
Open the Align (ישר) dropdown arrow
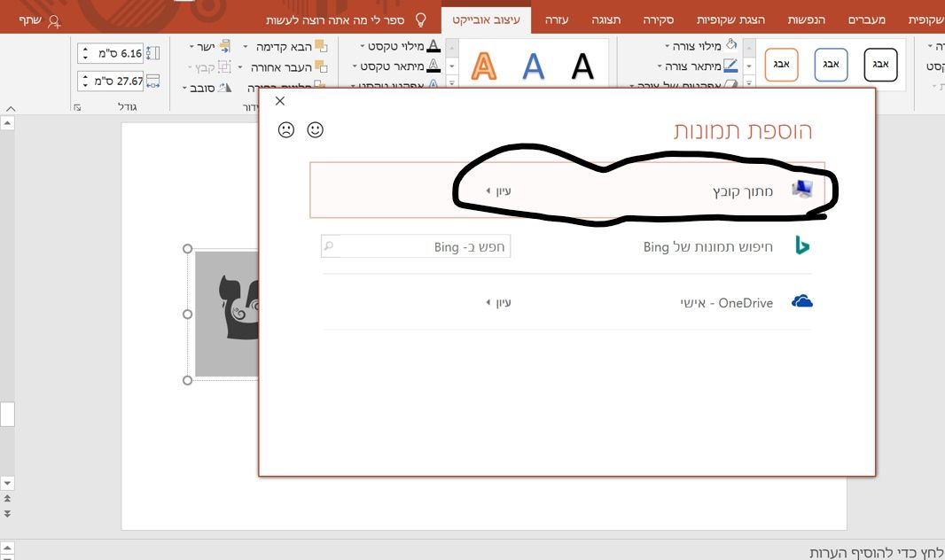click(x=191, y=46)
